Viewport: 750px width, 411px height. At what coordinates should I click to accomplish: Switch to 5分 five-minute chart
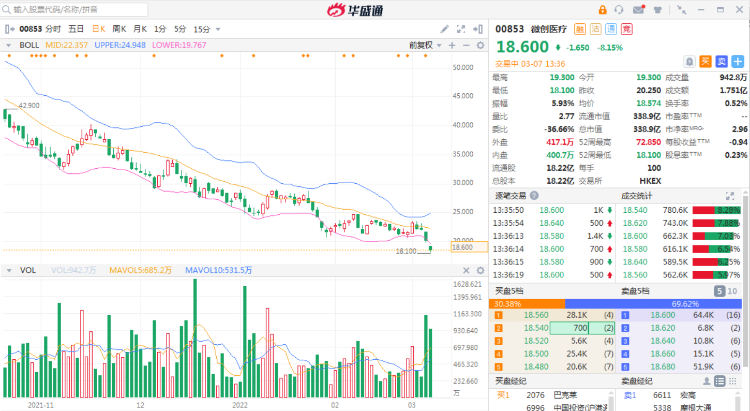(180, 29)
